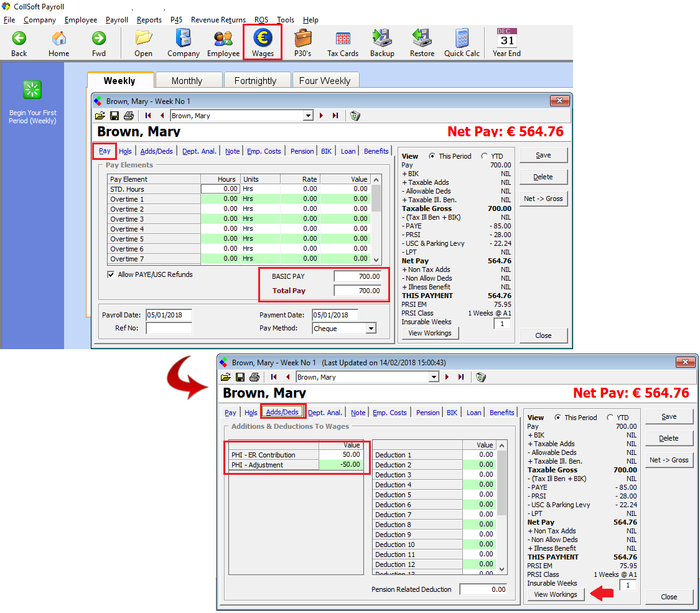700x613 pixels.
Task: Go to next employee in upper window
Action: (x=321, y=116)
